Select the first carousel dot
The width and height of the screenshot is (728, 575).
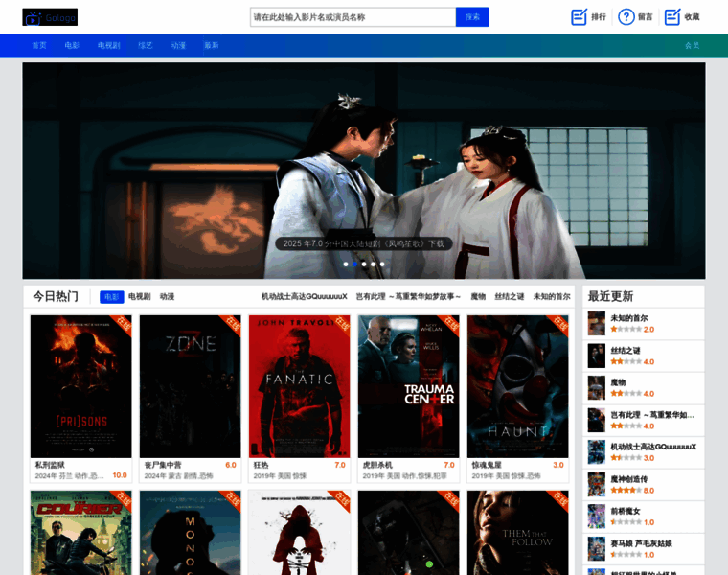pos(346,264)
